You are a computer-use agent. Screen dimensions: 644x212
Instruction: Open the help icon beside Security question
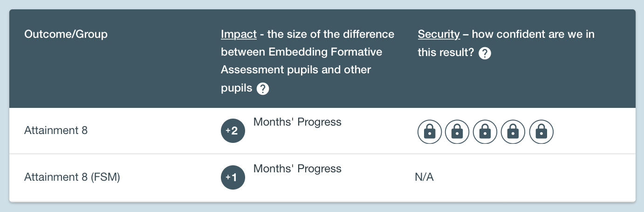pyautogui.click(x=485, y=53)
